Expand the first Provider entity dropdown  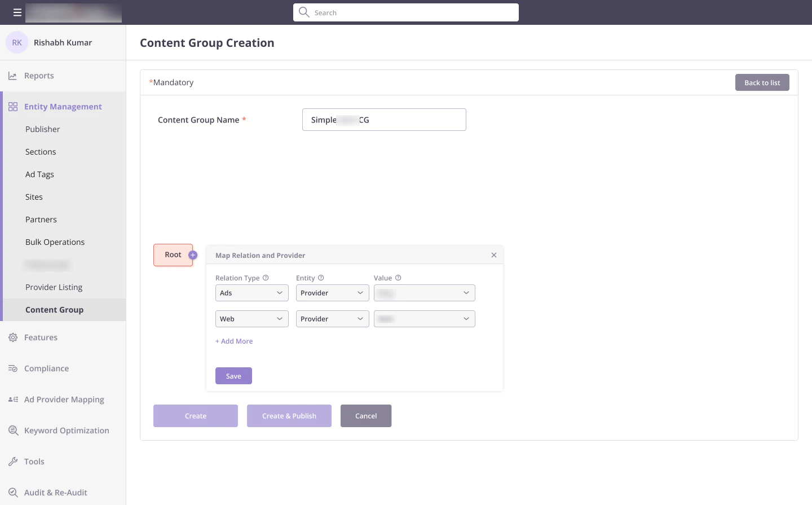pyautogui.click(x=333, y=293)
